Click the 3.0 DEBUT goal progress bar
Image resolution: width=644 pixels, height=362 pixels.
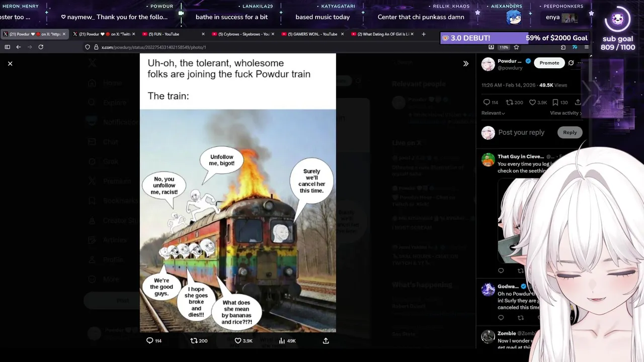point(515,38)
